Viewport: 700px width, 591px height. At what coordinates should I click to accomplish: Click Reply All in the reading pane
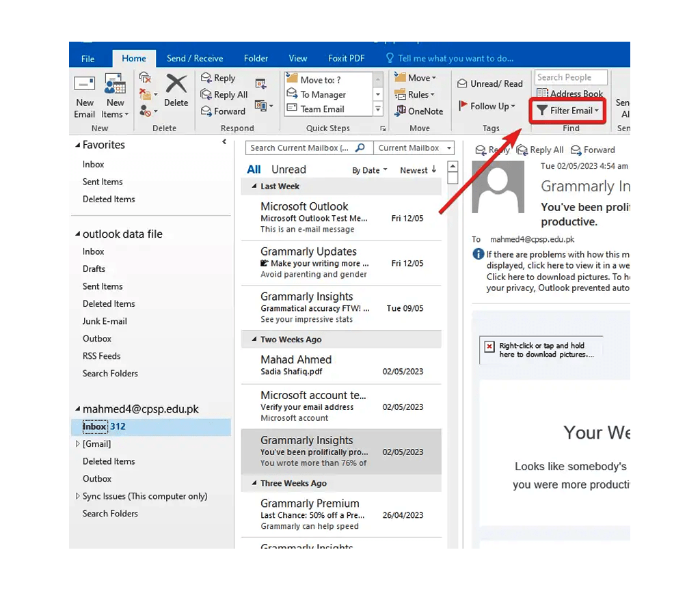tap(540, 150)
